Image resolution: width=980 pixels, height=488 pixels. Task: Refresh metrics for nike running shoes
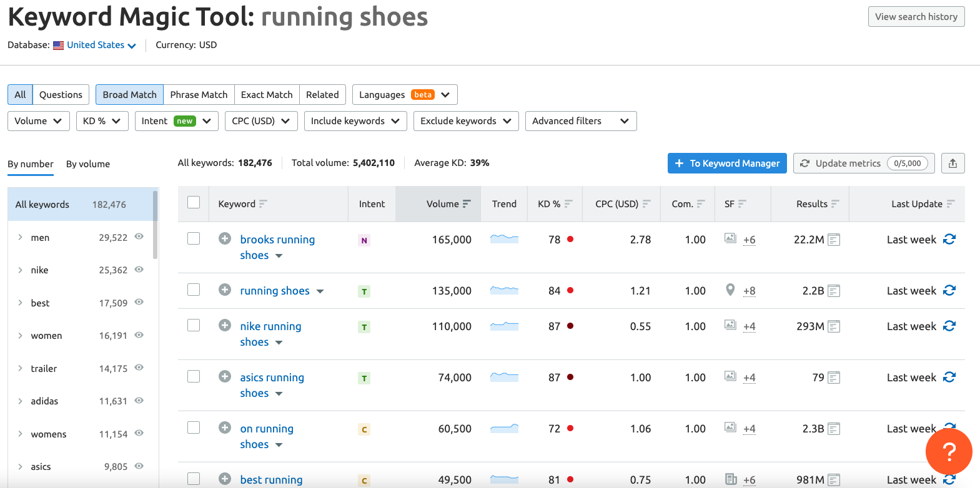coord(949,326)
